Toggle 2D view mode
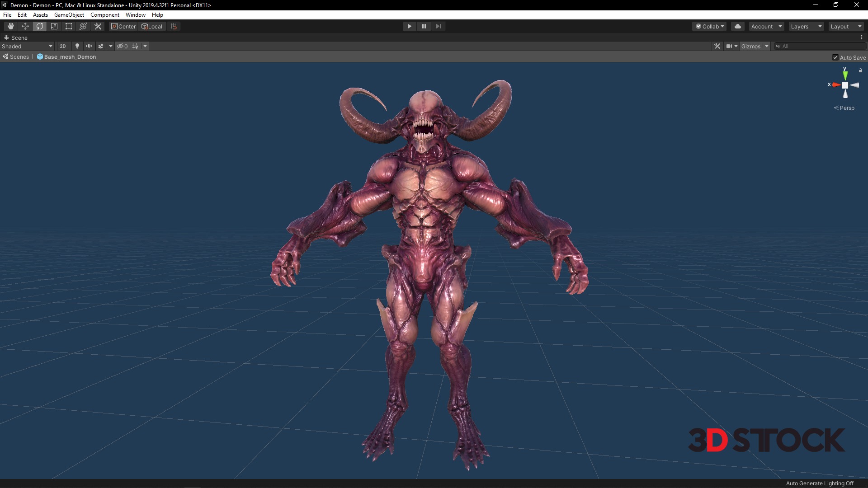868x488 pixels. 63,46
